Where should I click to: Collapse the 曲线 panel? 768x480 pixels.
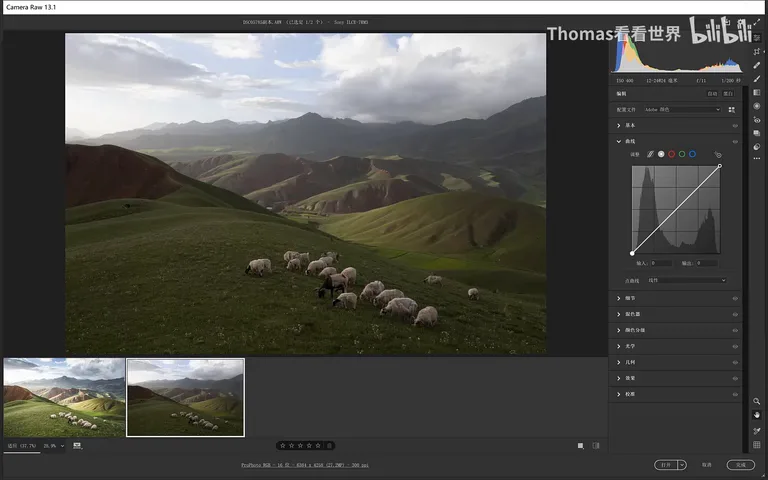click(x=619, y=142)
